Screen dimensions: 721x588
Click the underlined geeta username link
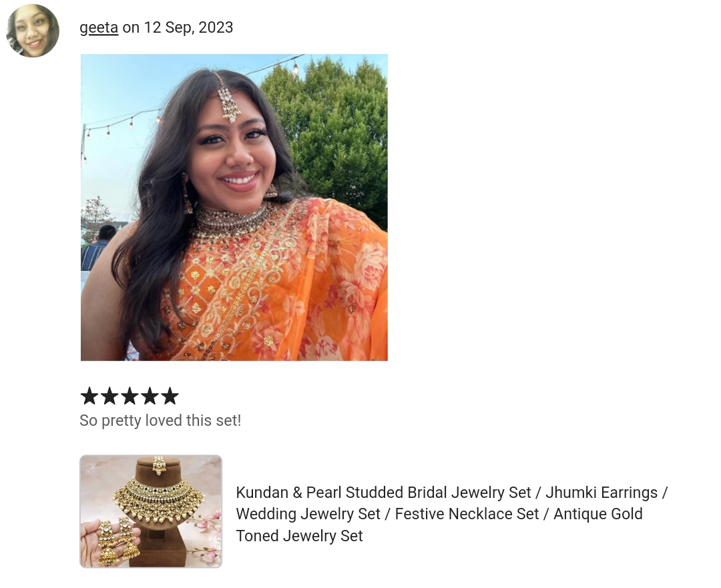(x=99, y=27)
